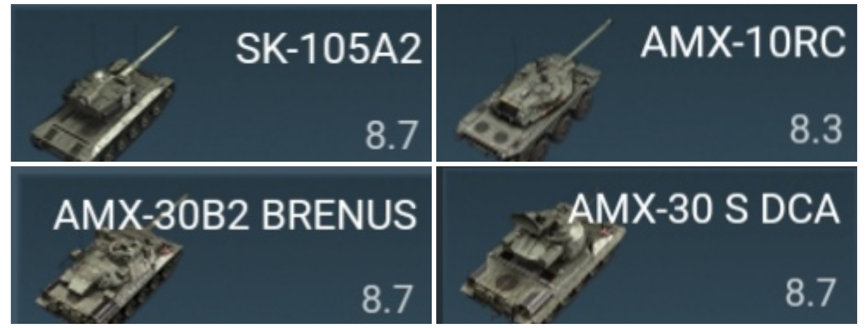Image resolution: width=868 pixels, height=328 pixels.
Task: Click the 8.3 rating on AMX-10RC
Action: [816, 129]
